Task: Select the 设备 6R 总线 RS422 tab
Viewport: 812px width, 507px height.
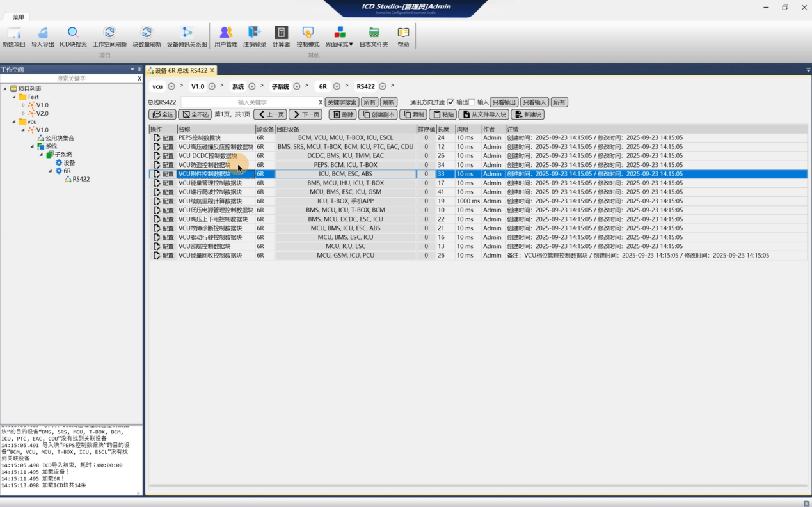Action: point(180,70)
